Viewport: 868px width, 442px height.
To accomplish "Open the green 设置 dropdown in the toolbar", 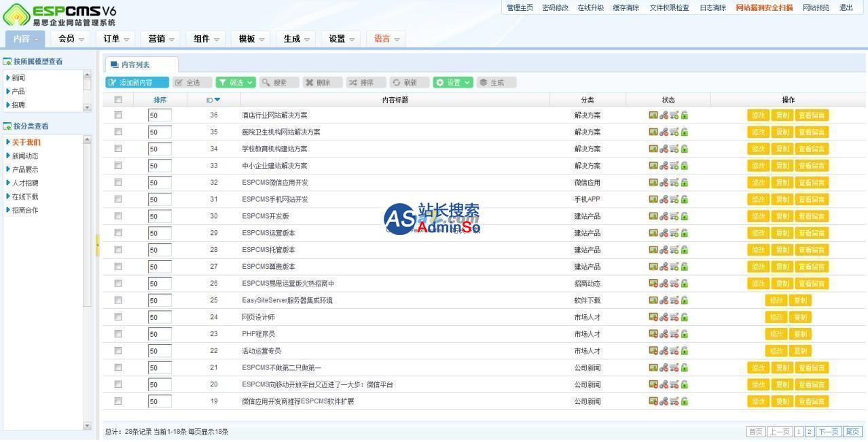I will [x=453, y=82].
